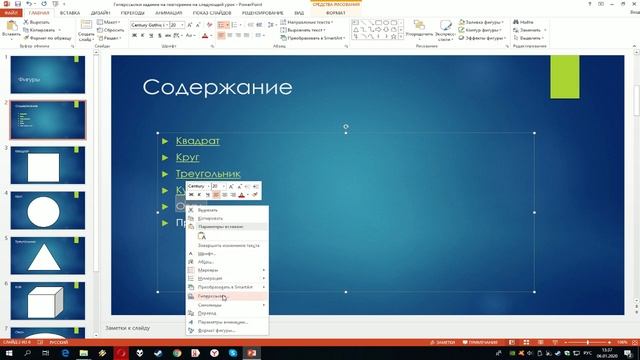The height and width of the screenshot is (360, 640).
Task: Click the Comments (Примечания) status bar button
Action: [480, 342]
